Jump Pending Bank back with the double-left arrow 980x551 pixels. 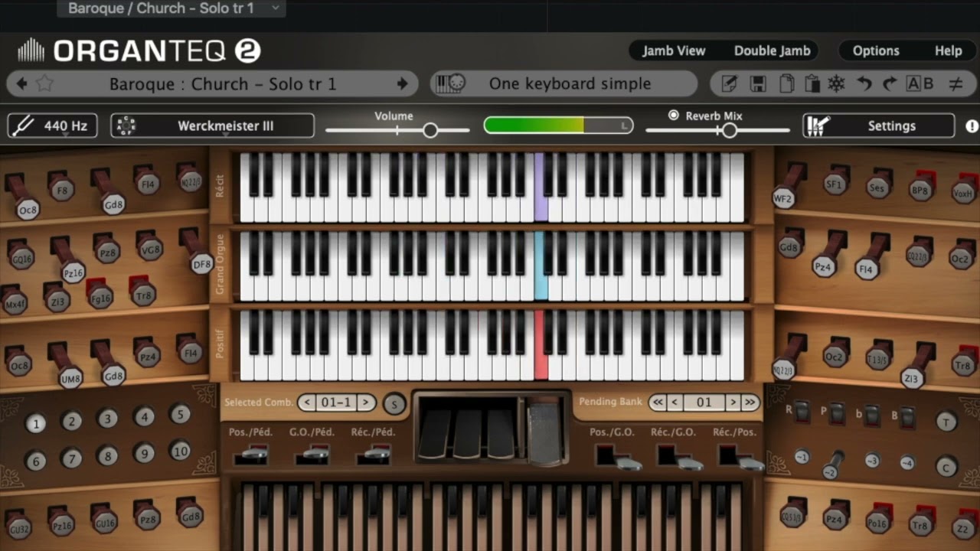(658, 402)
